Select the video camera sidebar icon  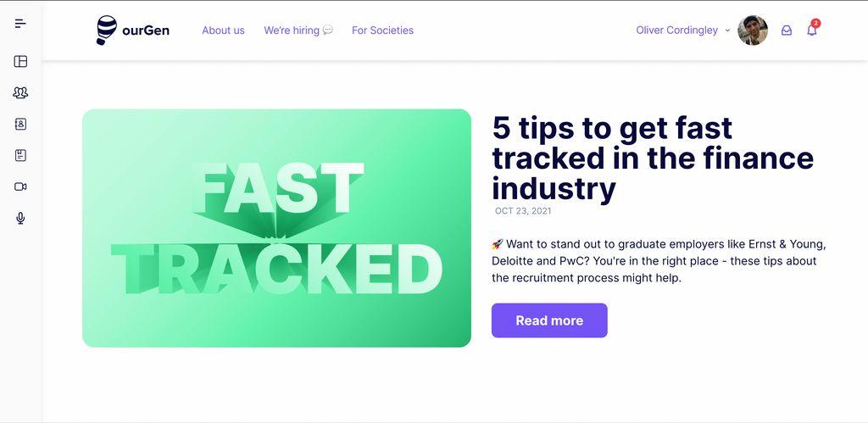click(20, 186)
